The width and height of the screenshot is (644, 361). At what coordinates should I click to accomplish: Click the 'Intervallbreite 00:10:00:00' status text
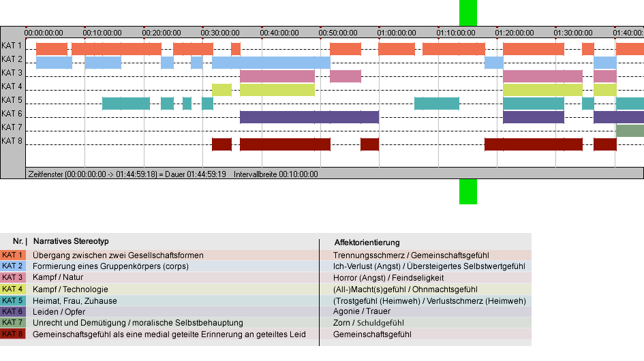click(276, 174)
